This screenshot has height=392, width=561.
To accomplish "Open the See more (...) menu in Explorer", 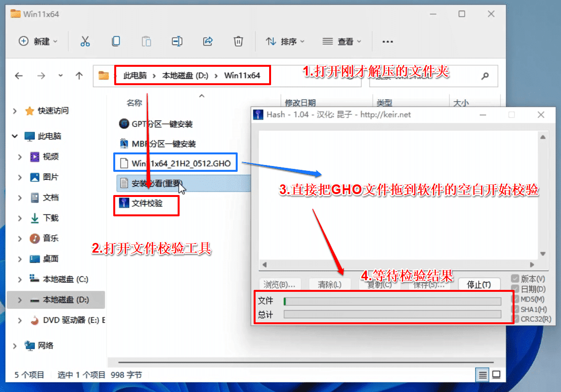I will [387, 42].
